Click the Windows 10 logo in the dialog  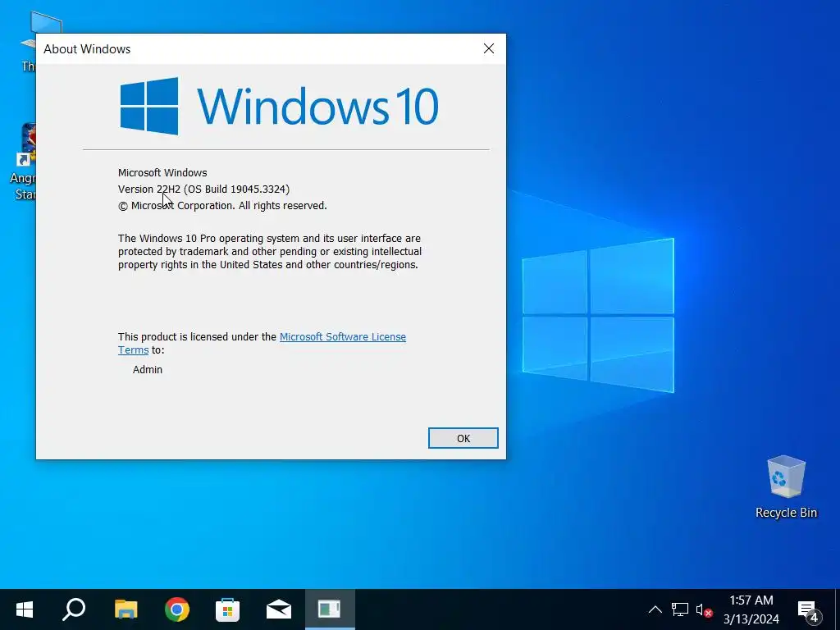pyautogui.click(x=279, y=106)
